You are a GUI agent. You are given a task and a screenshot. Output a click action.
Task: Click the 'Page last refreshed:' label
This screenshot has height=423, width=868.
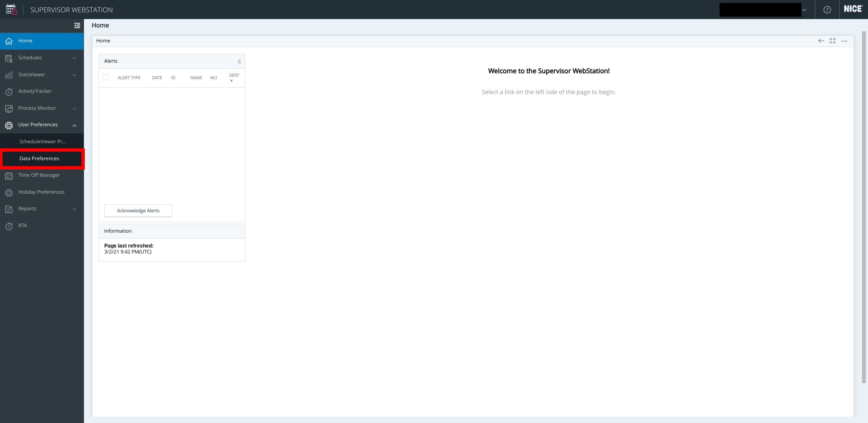[129, 246]
